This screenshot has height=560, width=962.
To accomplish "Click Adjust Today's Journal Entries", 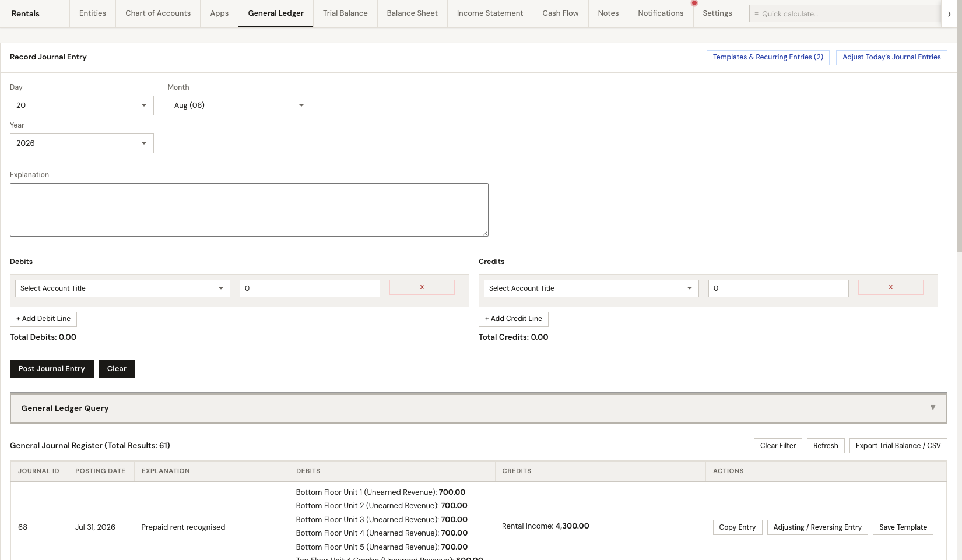I will coord(891,57).
